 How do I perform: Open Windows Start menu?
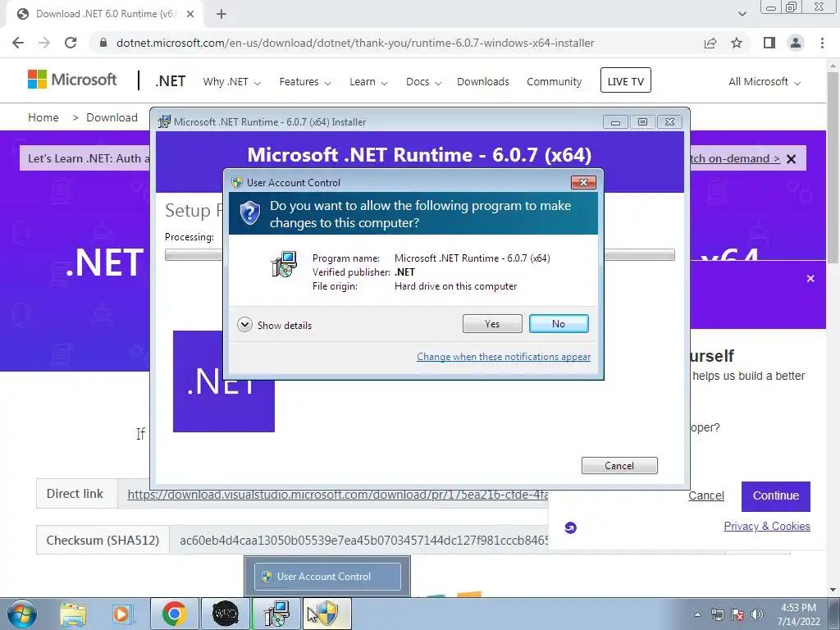(x=21, y=614)
